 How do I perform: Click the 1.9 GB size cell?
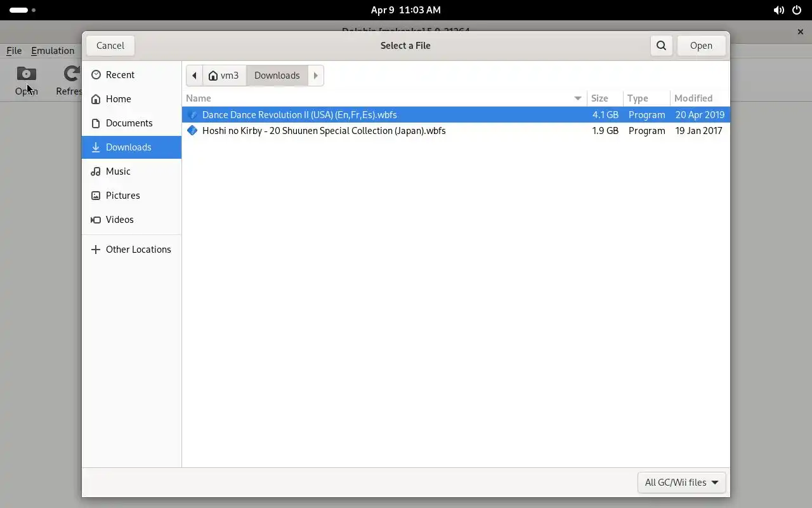[605, 131]
